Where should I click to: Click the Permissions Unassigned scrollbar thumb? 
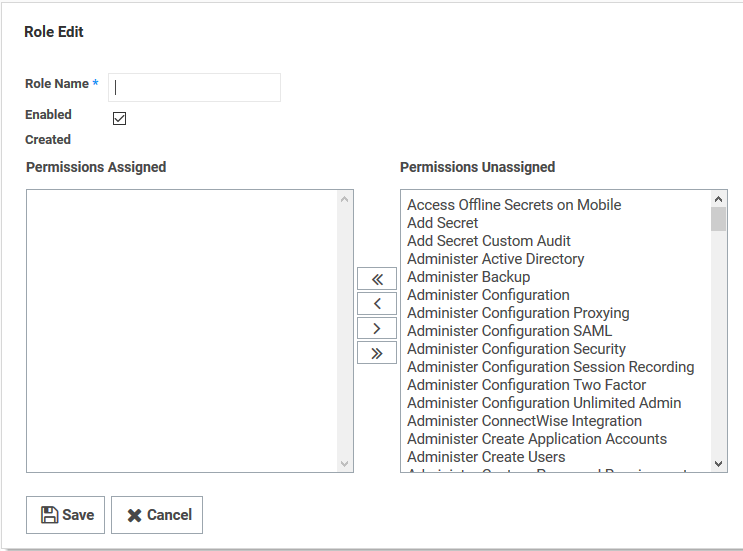[718, 219]
